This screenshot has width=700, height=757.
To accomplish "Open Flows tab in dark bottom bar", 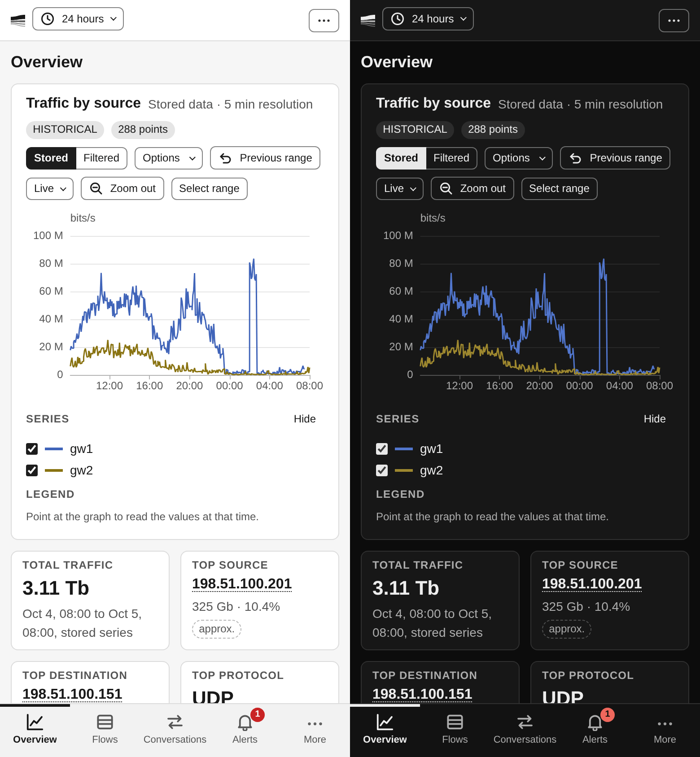I will tap(455, 729).
